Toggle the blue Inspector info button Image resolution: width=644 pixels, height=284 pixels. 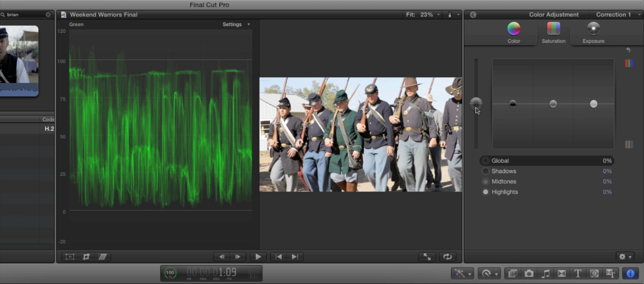[x=630, y=273]
